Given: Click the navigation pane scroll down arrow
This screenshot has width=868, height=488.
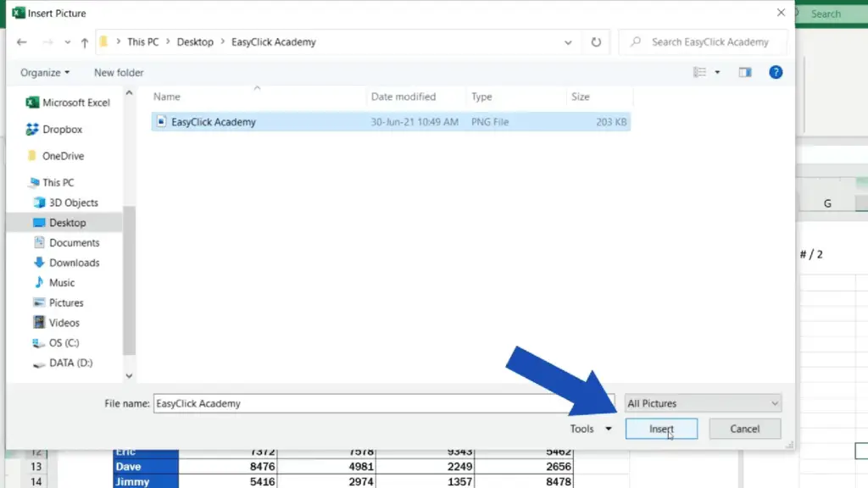Looking at the screenshot, I should [x=129, y=375].
